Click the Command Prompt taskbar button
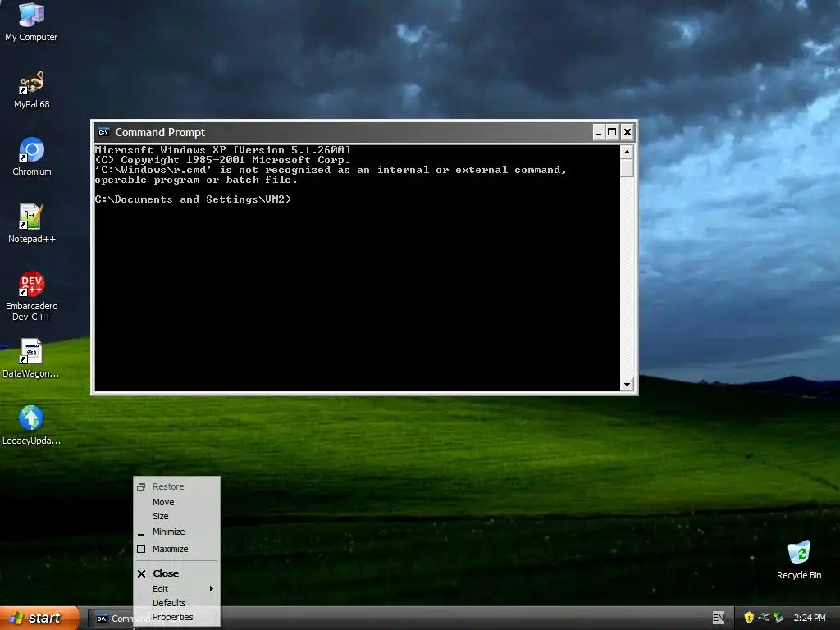Image resolution: width=840 pixels, height=630 pixels. click(x=111, y=619)
